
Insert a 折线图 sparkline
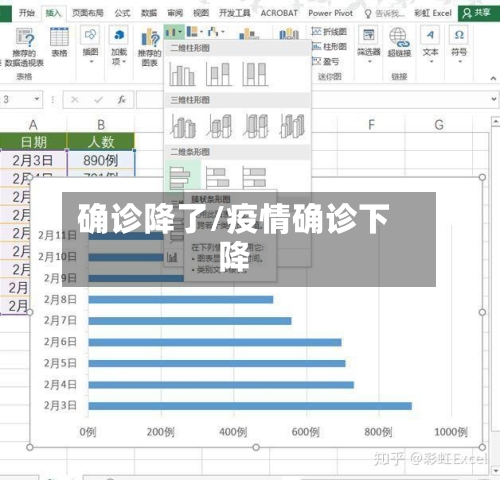[x=329, y=32]
